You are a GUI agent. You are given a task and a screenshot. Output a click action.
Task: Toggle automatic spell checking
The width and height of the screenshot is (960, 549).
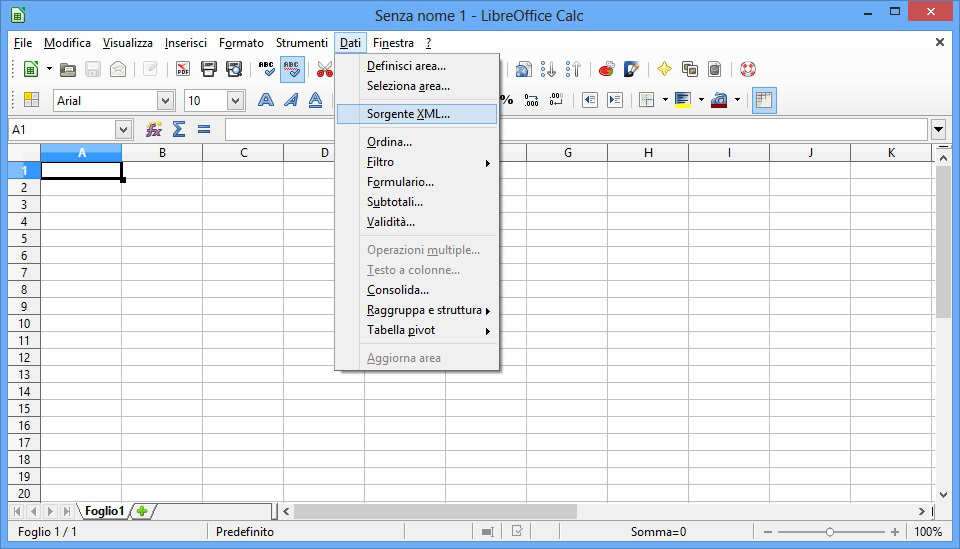click(x=292, y=69)
